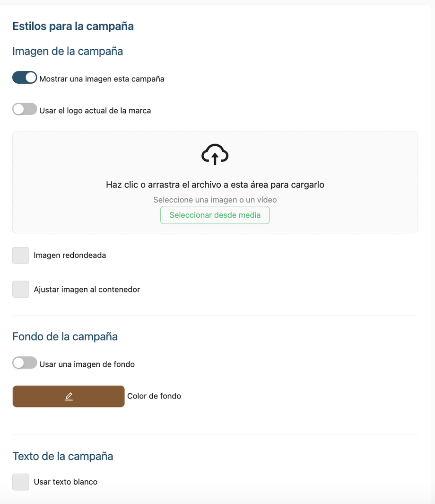Viewport: 435px width, 504px height.
Task: Click the 'Mostrar una imagen esta campaña' label text
Action: click(x=102, y=79)
